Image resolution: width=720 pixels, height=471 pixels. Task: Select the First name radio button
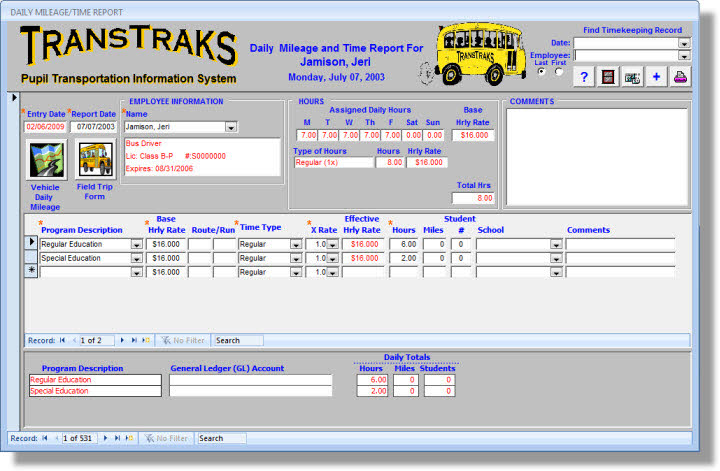click(558, 72)
